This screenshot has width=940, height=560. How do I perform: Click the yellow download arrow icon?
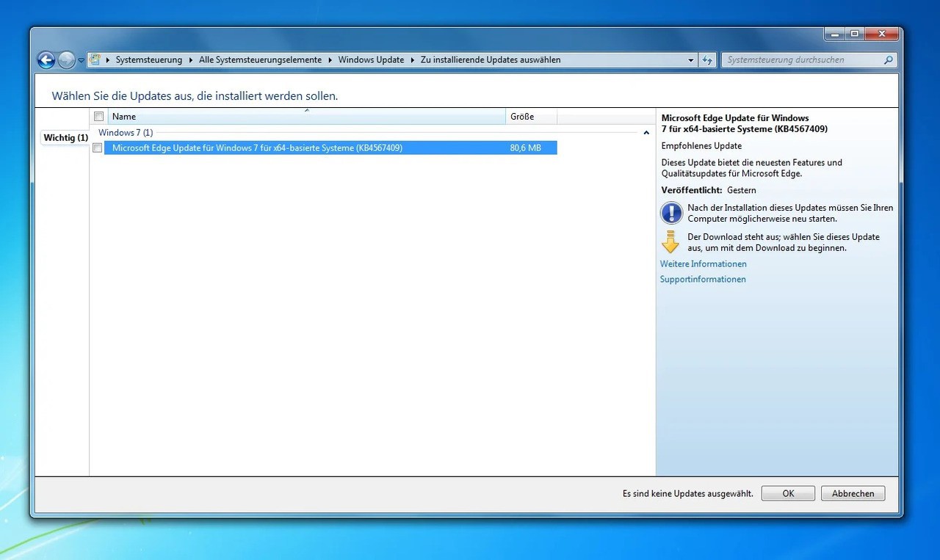670,242
